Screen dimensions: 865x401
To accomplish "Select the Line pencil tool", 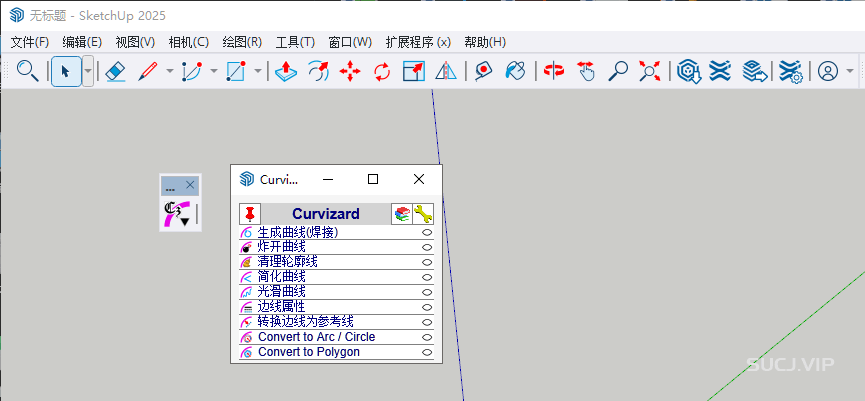I will [x=147, y=71].
